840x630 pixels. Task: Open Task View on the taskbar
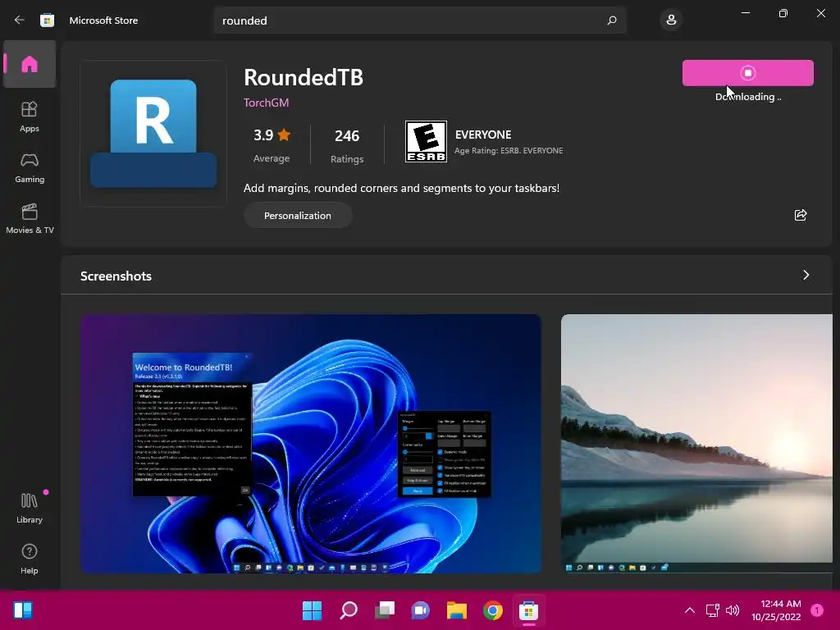coord(385,609)
